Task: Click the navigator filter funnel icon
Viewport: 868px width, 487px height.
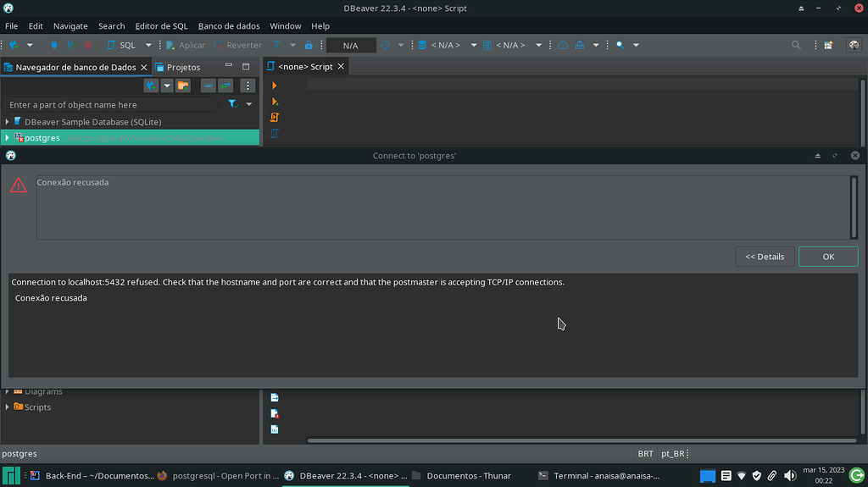Action: pos(232,104)
